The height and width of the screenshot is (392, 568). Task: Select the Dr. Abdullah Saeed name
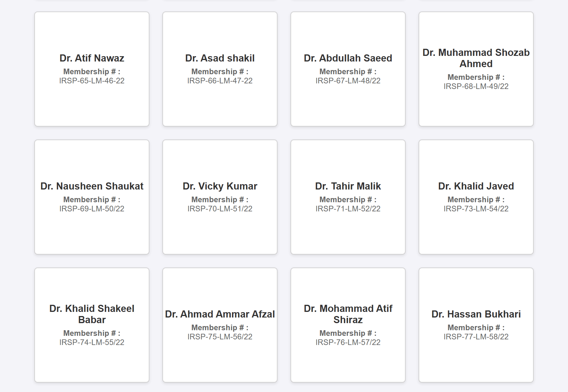(x=348, y=58)
